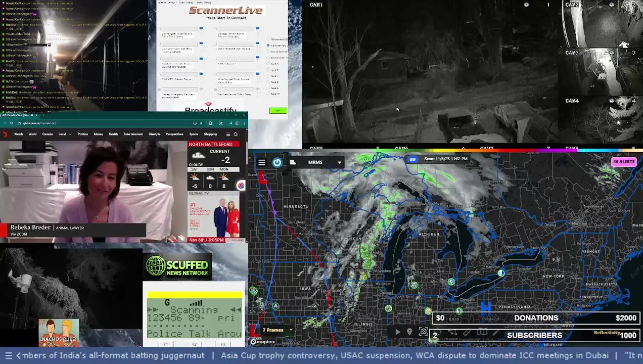The width and height of the screenshot is (643, 364).
Task: Select the Bank 5 radio button
Action: click(x=268, y=64)
